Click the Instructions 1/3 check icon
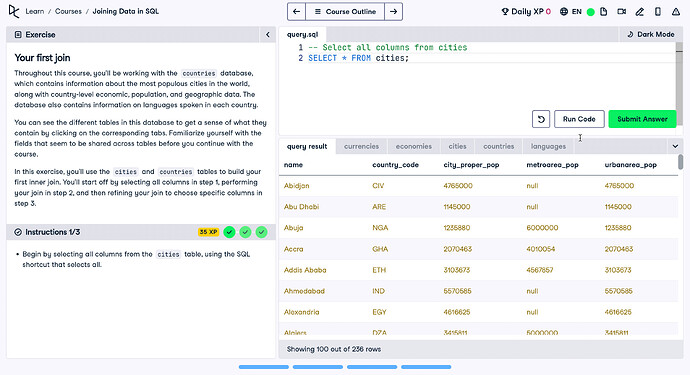The width and height of the screenshot is (690, 375). [18, 232]
